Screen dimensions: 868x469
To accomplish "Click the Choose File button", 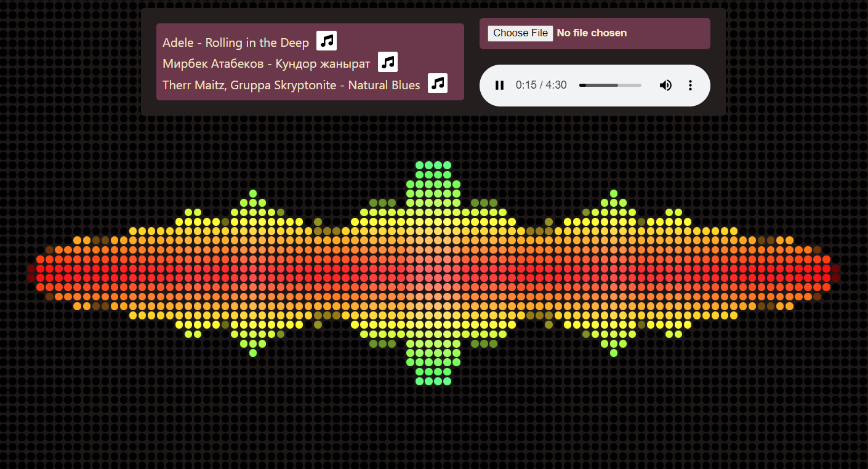I will coord(520,33).
